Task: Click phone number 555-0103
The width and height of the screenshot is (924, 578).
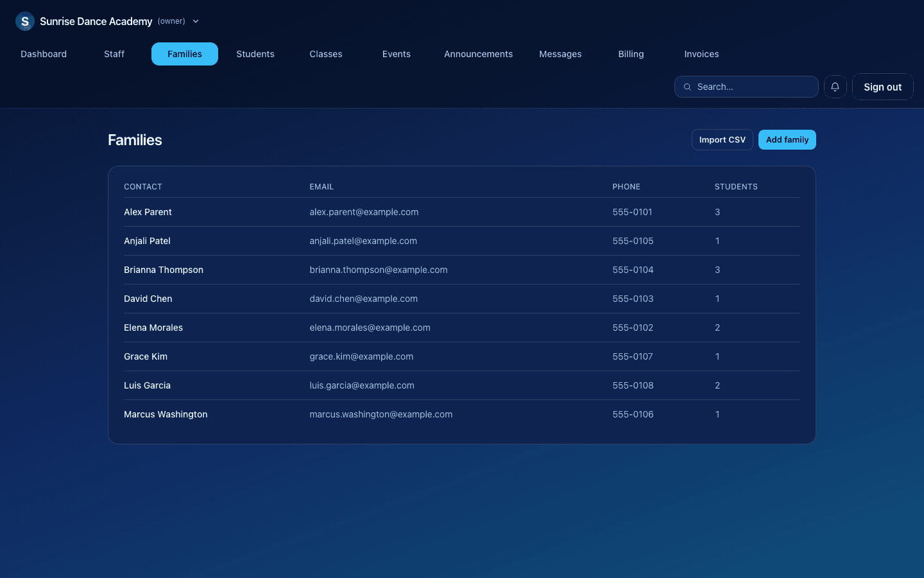Action: pyautogui.click(x=633, y=299)
